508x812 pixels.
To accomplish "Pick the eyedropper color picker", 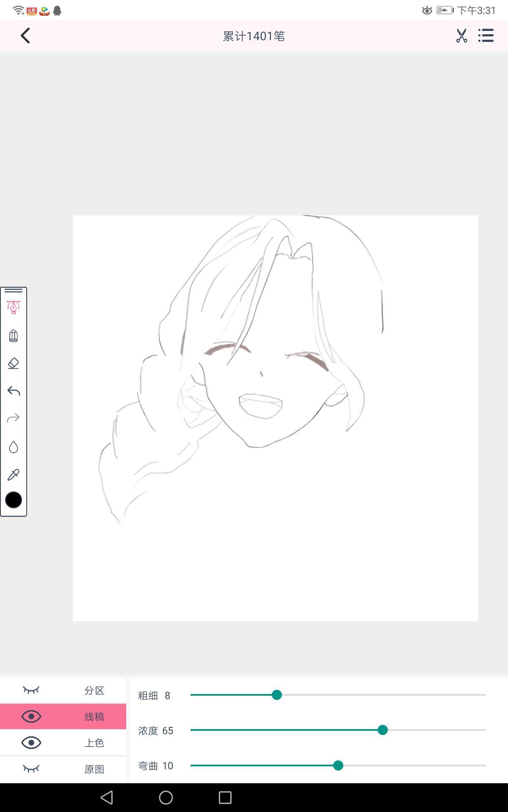I will [x=14, y=475].
